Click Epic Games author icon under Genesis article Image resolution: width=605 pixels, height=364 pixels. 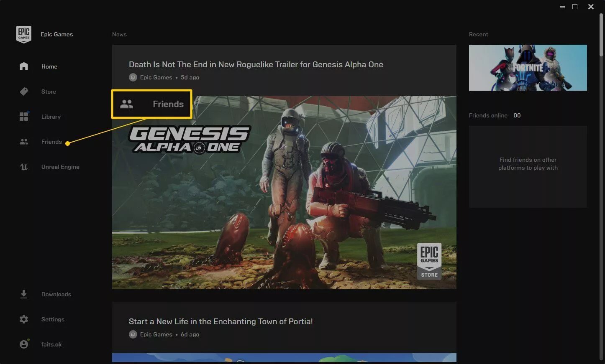tap(133, 77)
